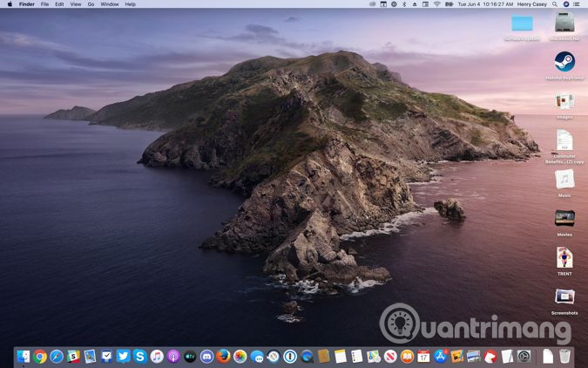The height and width of the screenshot is (368, 588).
Task: Open the Steam shortcut on the desktop
Action: (x=564, y=62)
